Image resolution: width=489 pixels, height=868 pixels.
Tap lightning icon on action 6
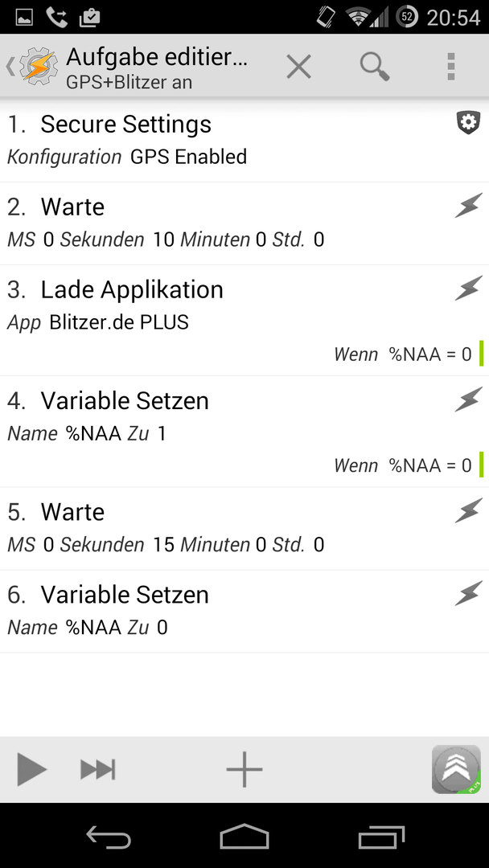coord(469,593)
